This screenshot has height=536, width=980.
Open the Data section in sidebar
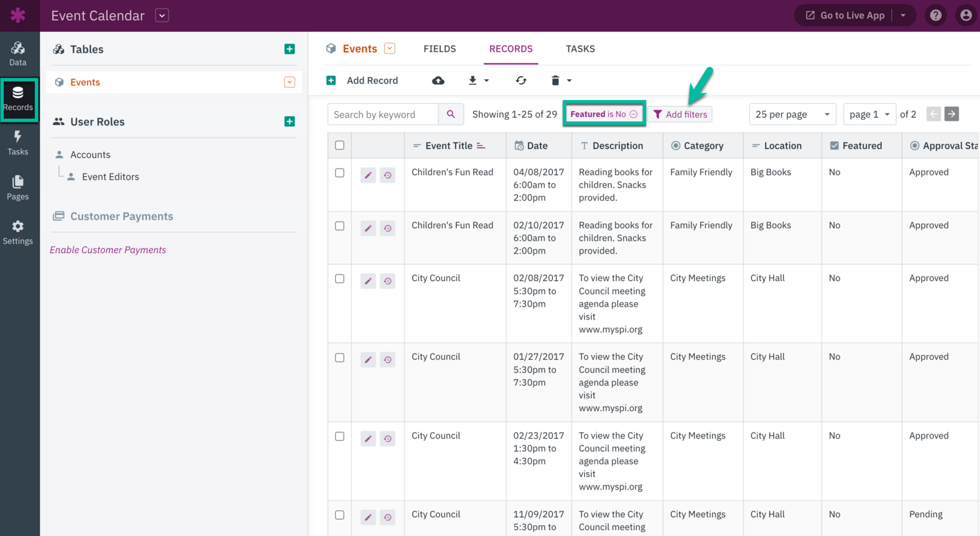coord(18,54)
